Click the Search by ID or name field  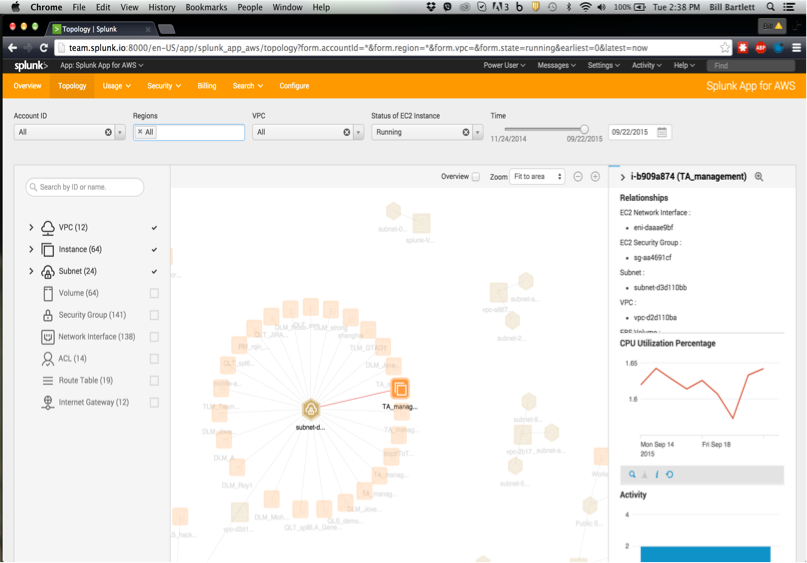click(85, 187)
